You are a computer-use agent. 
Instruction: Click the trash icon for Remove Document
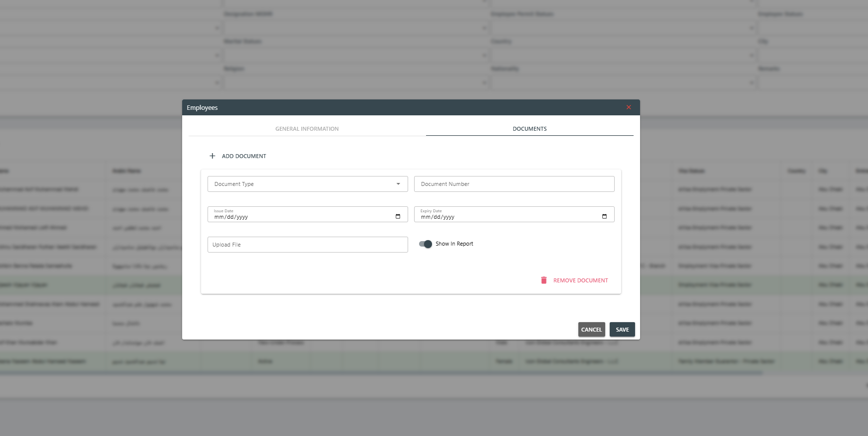[544, 280]
